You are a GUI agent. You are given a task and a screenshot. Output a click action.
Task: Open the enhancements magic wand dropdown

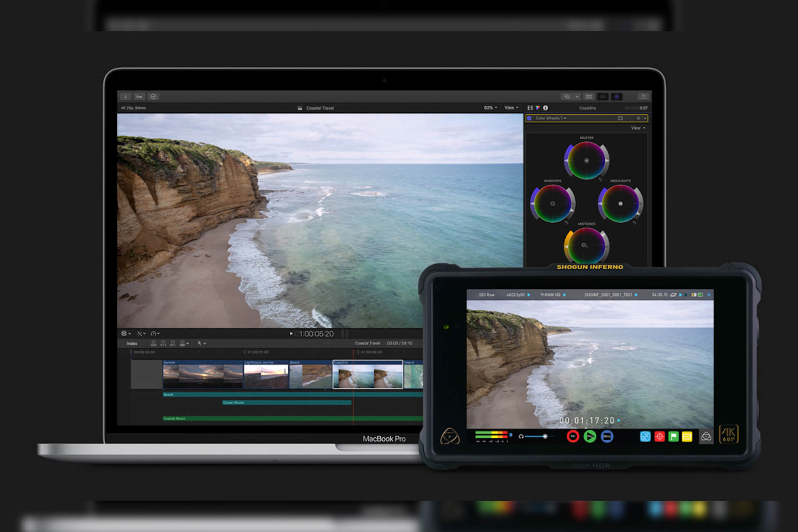[141, 333]
